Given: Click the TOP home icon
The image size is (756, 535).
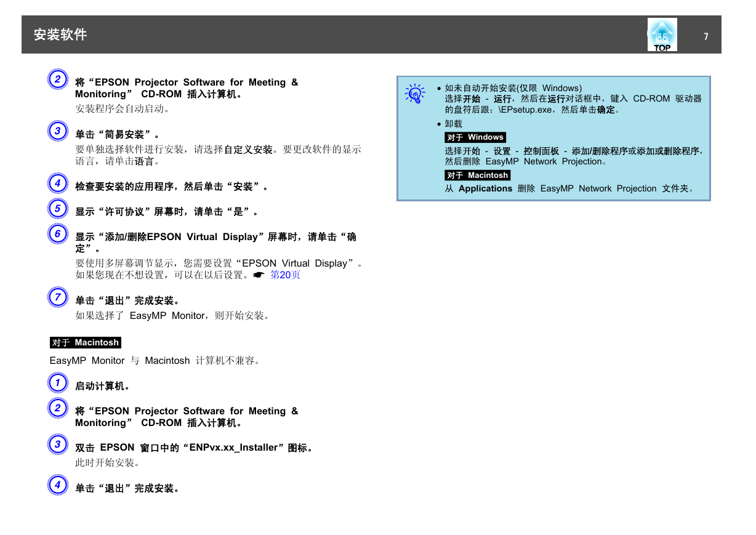Looking at the screenshot, I should pyautogui.click(x=662, y=34).
